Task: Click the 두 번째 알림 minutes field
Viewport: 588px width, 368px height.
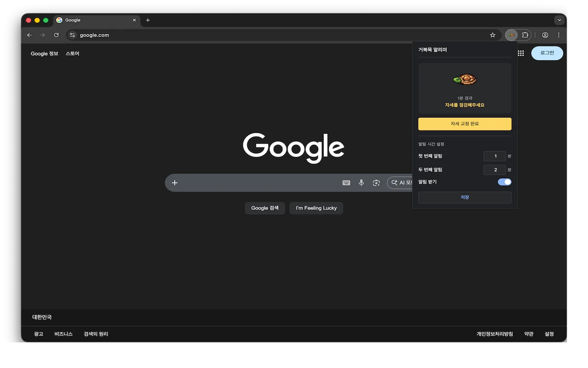Action: tap(494, 170)
